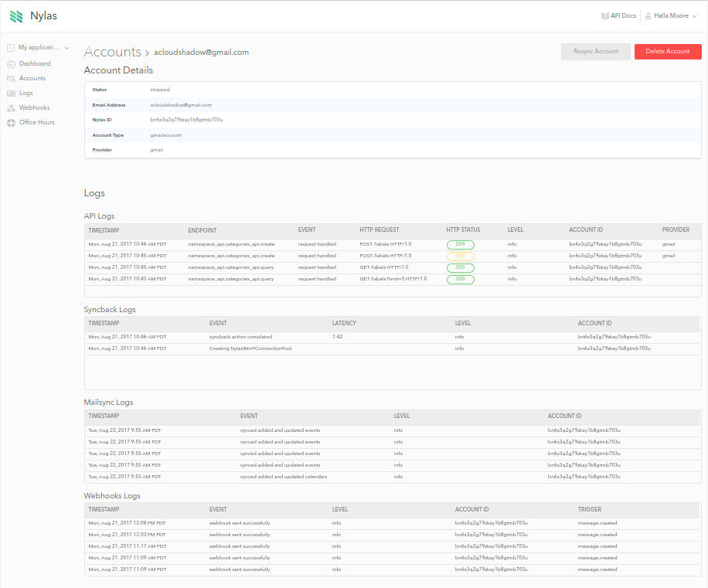Image resolution: width=708 pixels, height=588 pixels.
Task: Click the 11:17 AM webhook log timestamp
Action: point(128,546)
